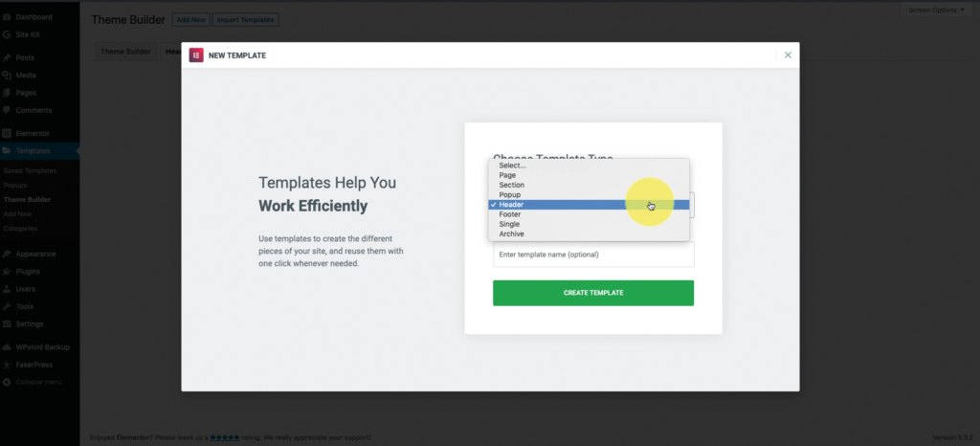Screen dimensions: 980x446
Task: Close the New Template dialog
Action: tap(788, 55)
